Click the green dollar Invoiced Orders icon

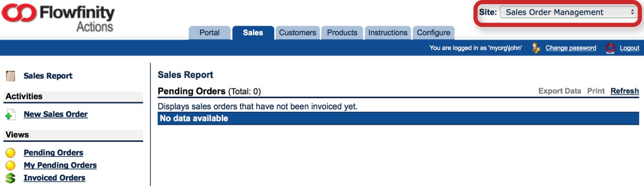[11, 178]
